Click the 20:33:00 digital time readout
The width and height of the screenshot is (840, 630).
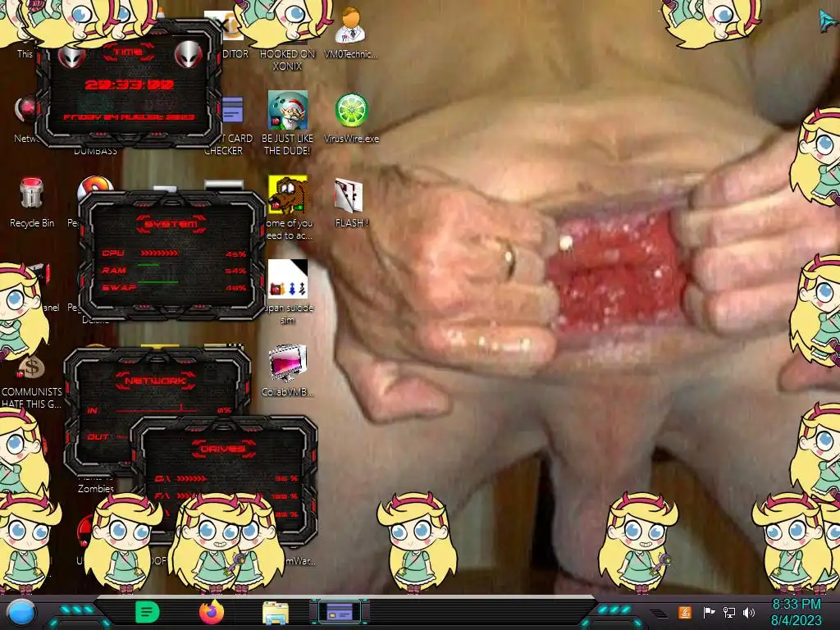pyautogui.click(x=130, y=84)
